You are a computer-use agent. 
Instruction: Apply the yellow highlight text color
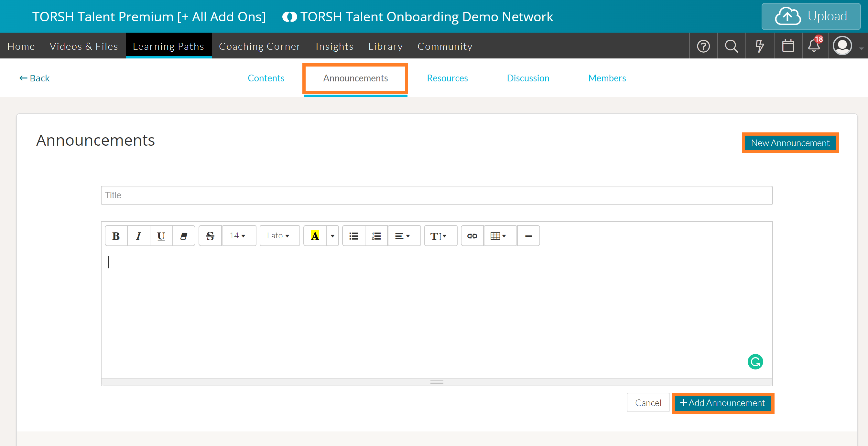click(x=315, y=236)
